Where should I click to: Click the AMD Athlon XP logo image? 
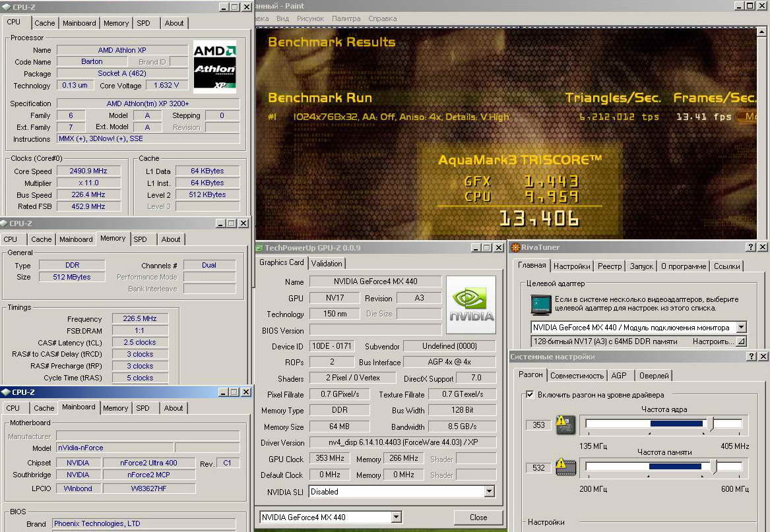click(x=214, y=67)
